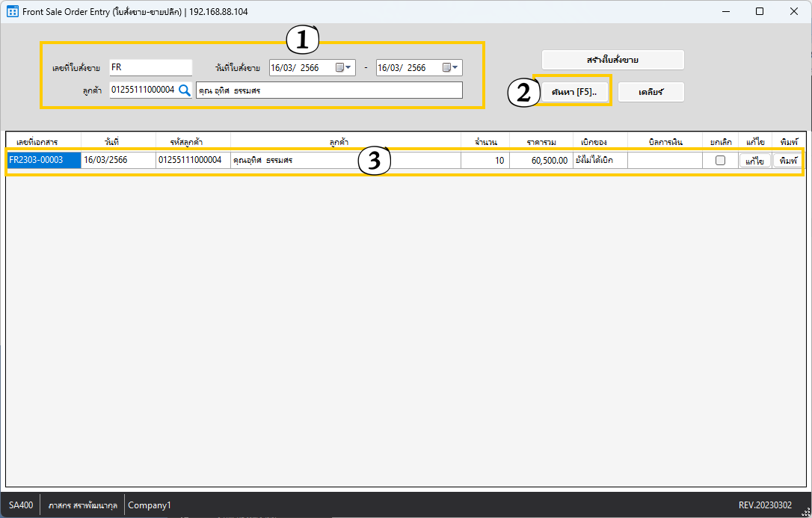Click the resize grip at window corner
812x518 pixels.
[x=805, y=511]
